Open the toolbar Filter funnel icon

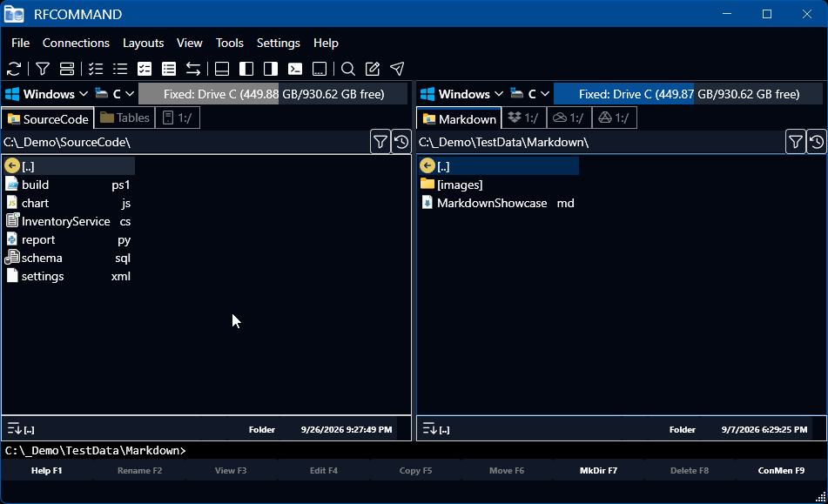[x=43, y=69]
